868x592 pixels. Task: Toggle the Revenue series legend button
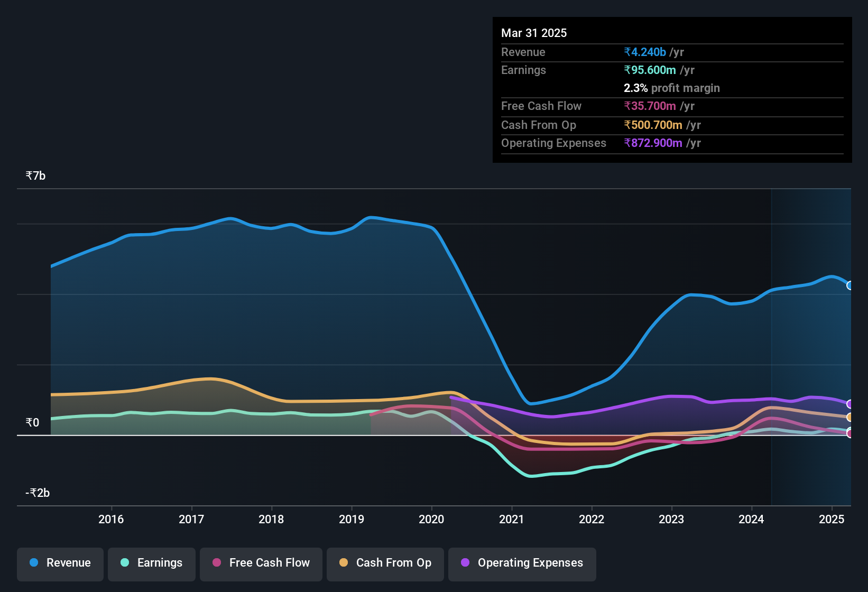[x=60, y=563]
